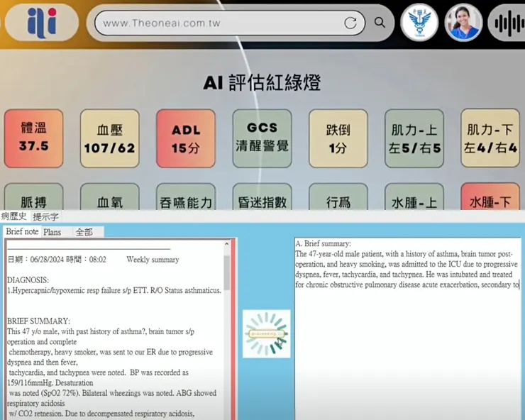The width and height of the screenshot is (525, 420).
Task: Open the nurse profile photo avatar
Action: tap(463, 23)
